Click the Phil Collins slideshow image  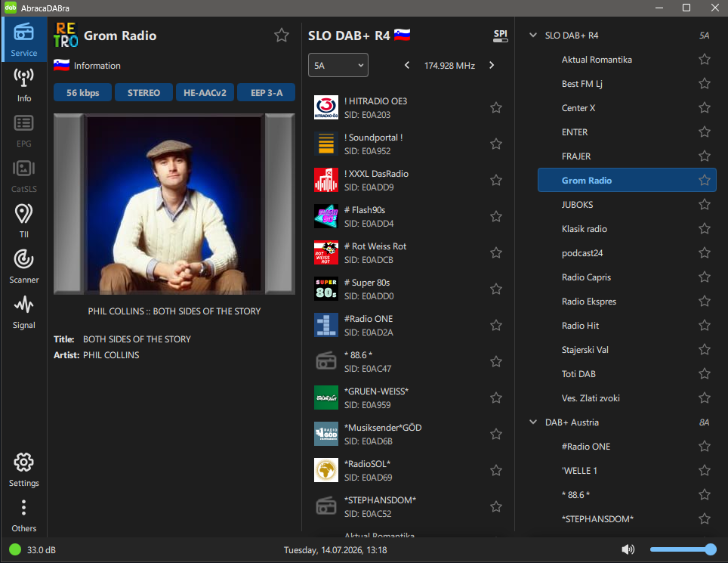tap(174, 204)
